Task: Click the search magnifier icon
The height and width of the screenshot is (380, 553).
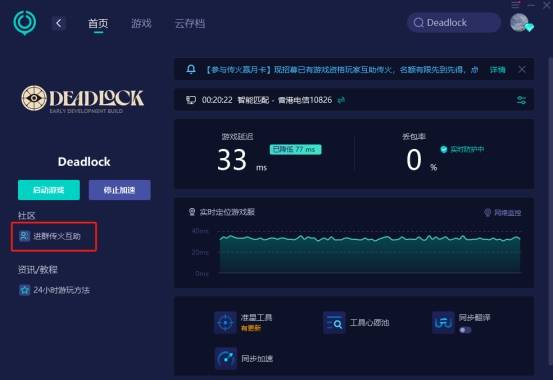Action: point(418,23)
